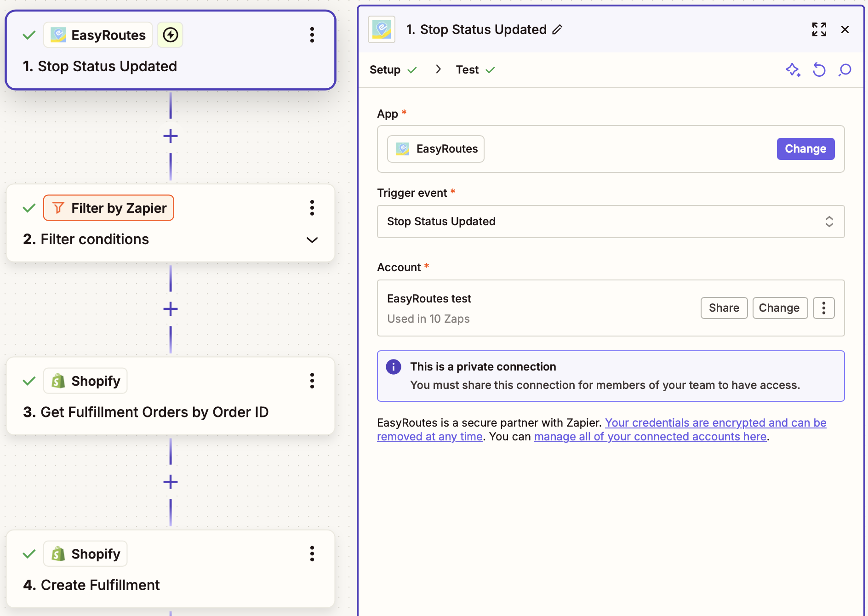Open account more options three-dot button
The width and height of the screenshot is (868, 616).
pos(824,308)
